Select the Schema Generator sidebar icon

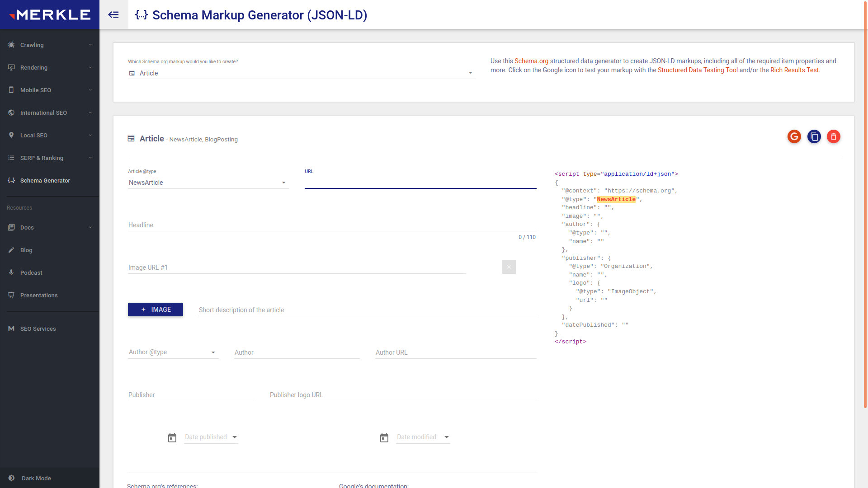pos(11,180)
